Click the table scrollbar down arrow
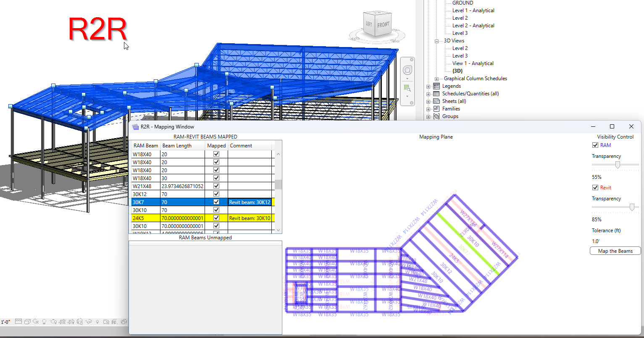644x338 pixels. point(278,230)
